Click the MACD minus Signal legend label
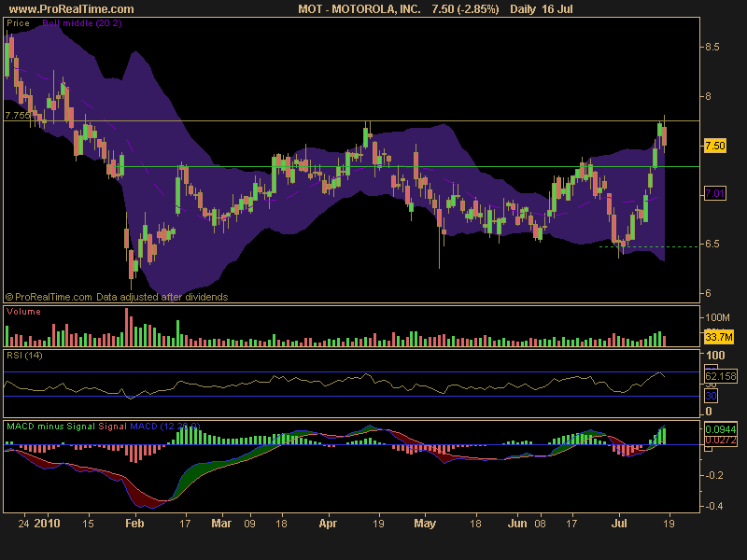Screen dimensions: 747x560 [51, 427]
